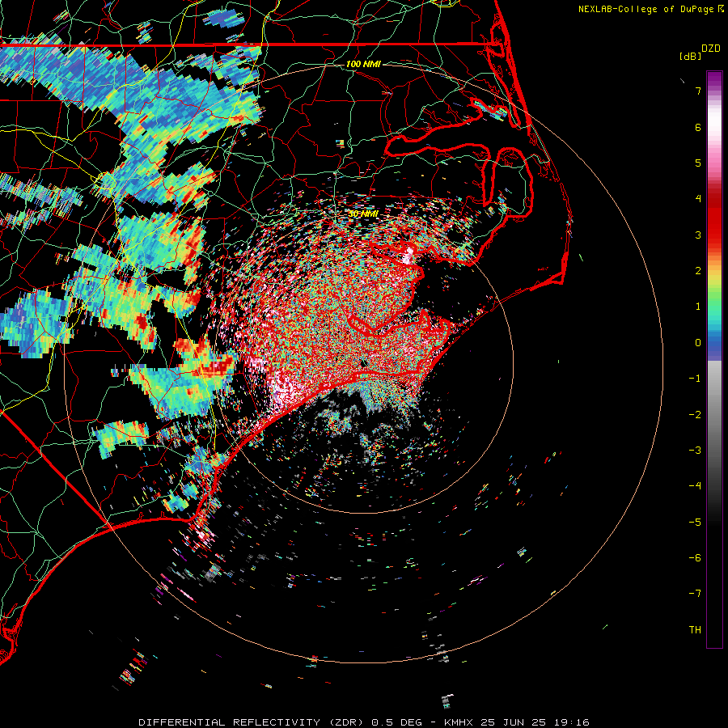
Task: Click the -6 value on color scale
Action: click(x=695, y=558)
